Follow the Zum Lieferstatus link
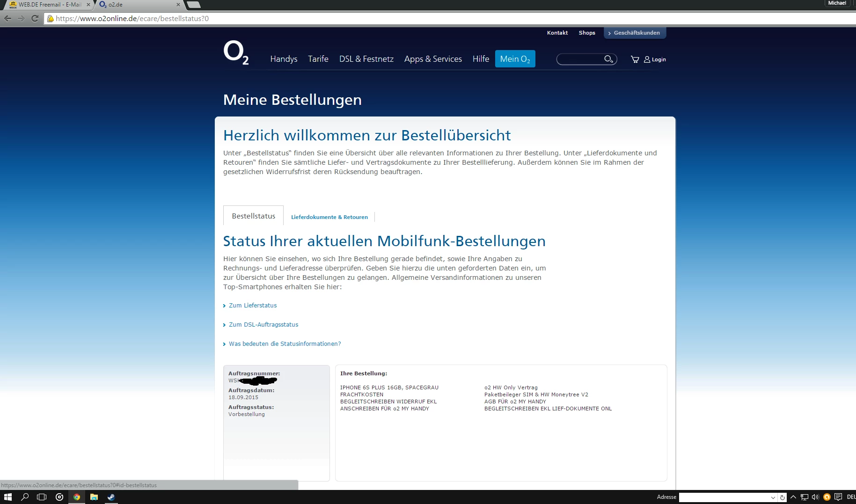 (x=253, y=306)
